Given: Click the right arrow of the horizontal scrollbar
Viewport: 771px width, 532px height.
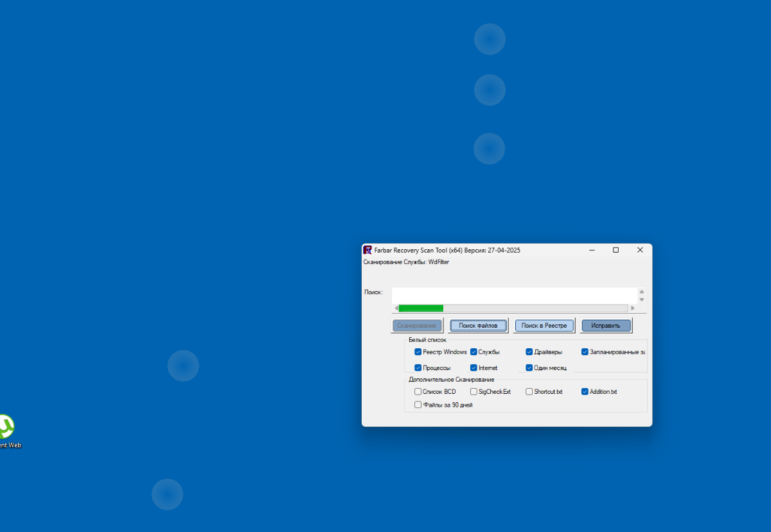Looking at the screenshot, I should point(633,308).
